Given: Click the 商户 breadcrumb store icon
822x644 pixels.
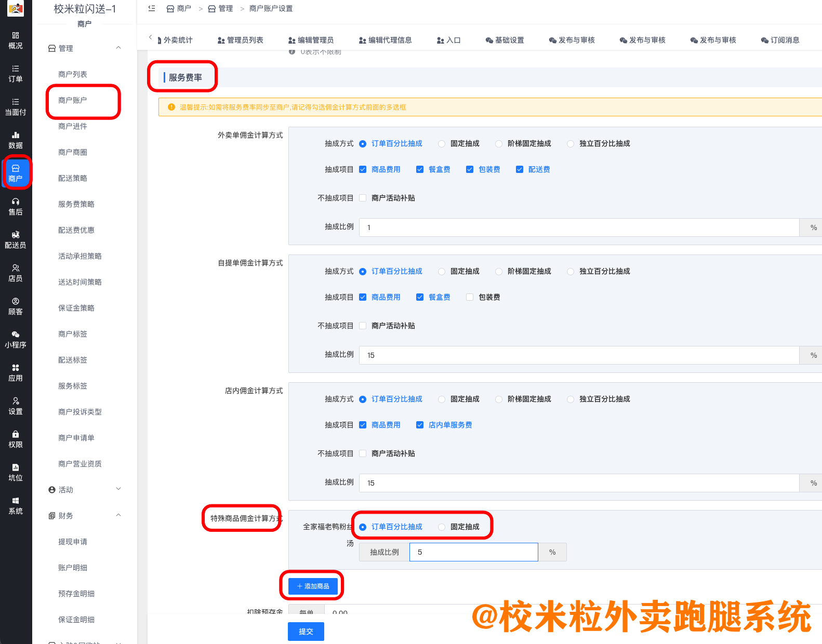Looking at the screenshot, I should click(x=170, y=9).
